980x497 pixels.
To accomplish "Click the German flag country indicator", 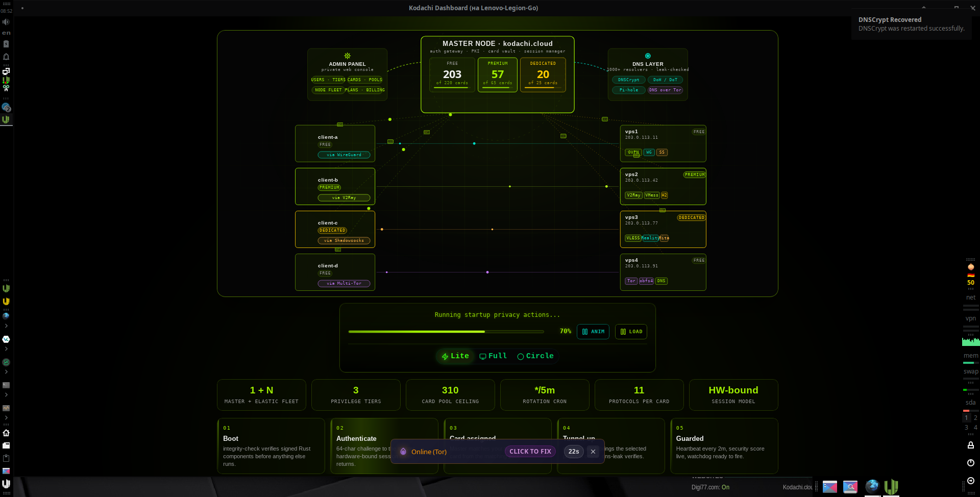I will [x=971, y=276].
